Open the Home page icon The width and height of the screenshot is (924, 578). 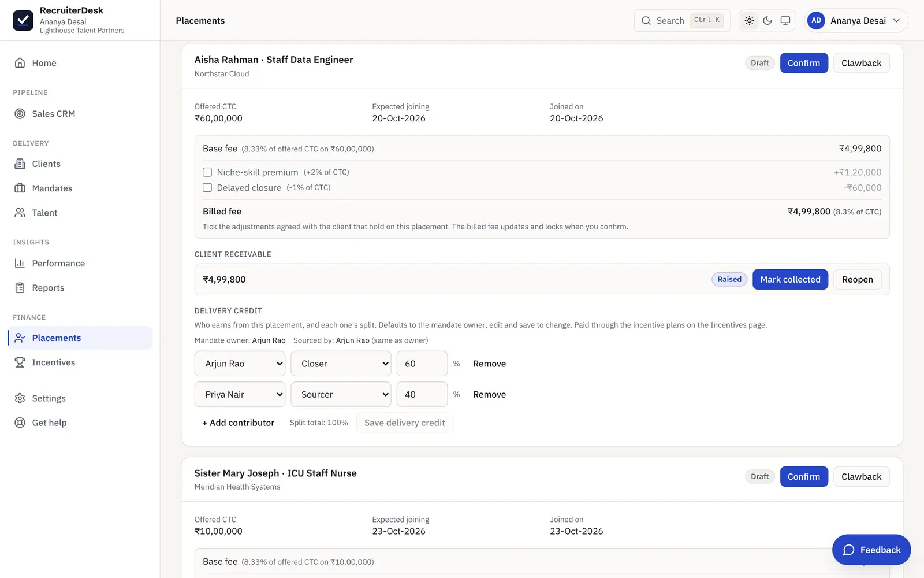coord(20,63)
